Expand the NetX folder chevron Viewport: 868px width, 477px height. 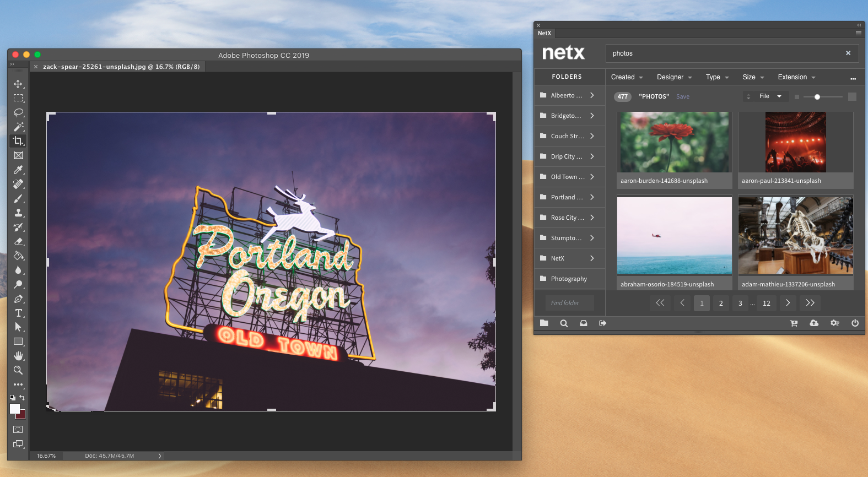coord(592,258)
